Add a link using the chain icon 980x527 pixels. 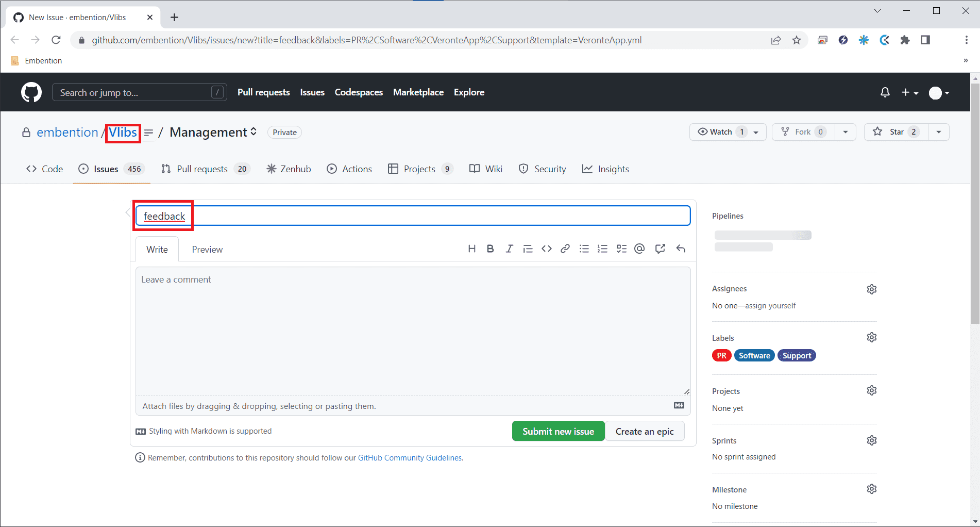coord(565,249)
